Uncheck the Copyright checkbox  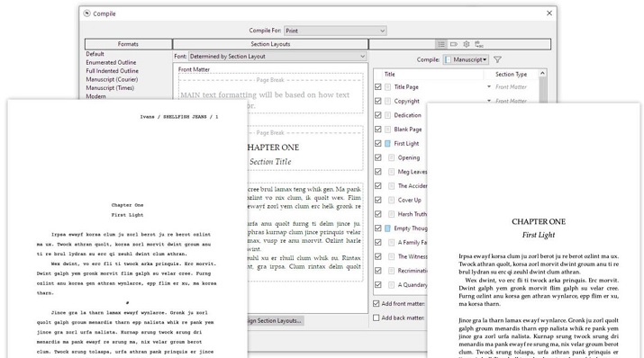[378, 101]
